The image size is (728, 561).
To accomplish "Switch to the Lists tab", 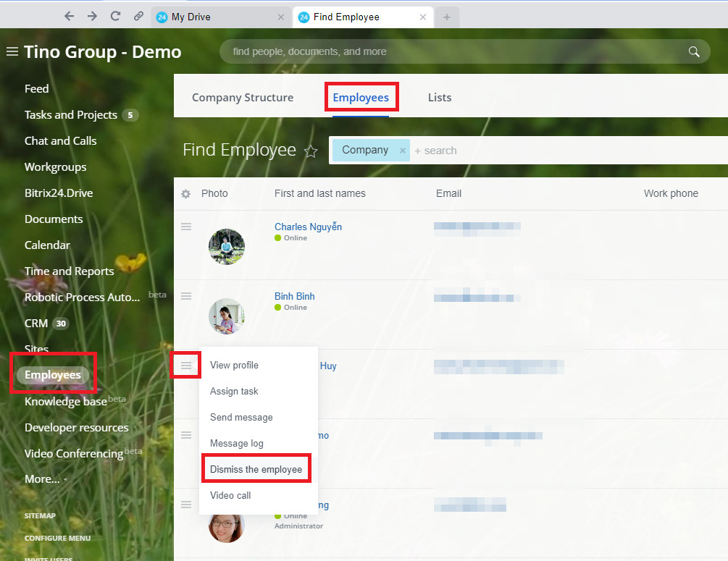I will click(440, 98).
